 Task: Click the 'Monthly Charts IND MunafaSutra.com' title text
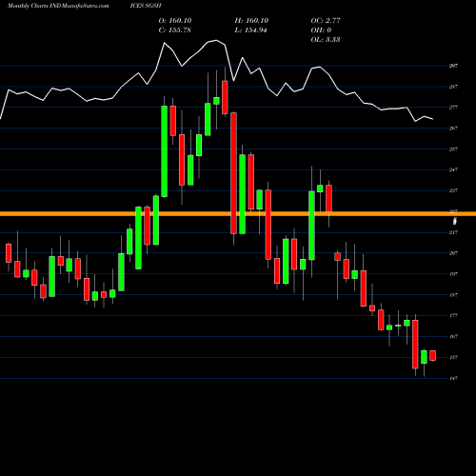(58, 6)
